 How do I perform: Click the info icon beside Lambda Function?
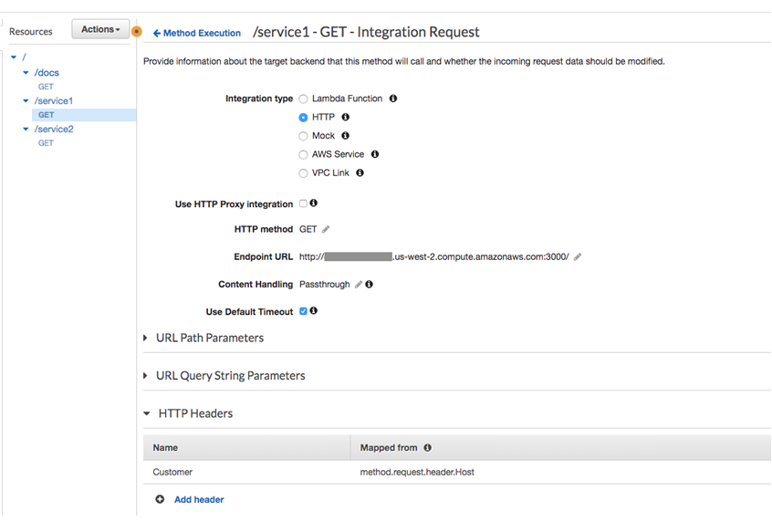[393, 99]
